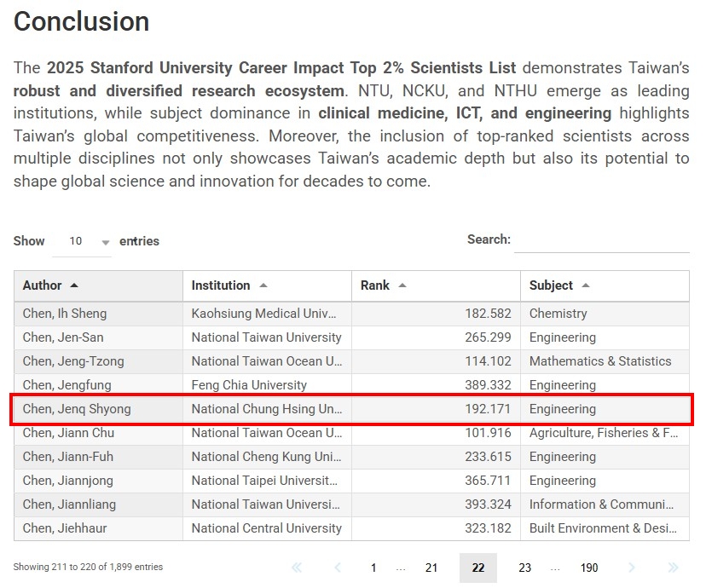Go to page 21 of results
This screenshot has width=706, height=588.
coord(431,568)
